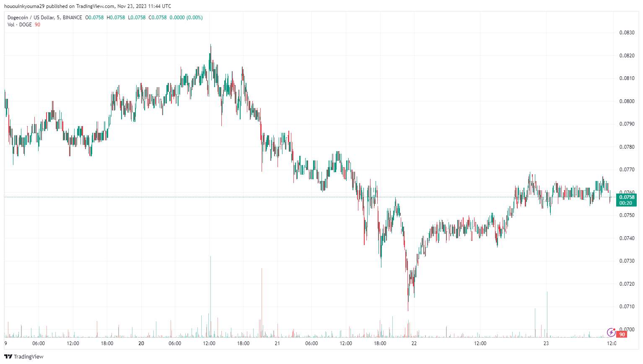Click the 0.0830 price axis label
Screen dimensions: 643x364
tap(627, 33)
